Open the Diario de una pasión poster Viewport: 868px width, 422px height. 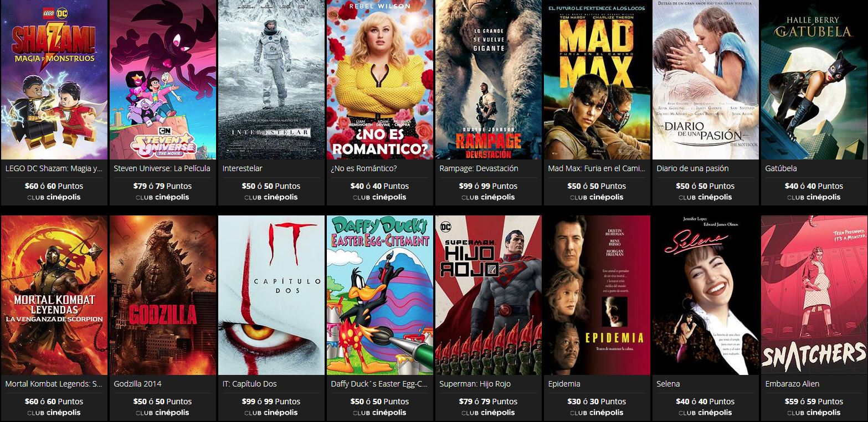[x=706, y=80]
